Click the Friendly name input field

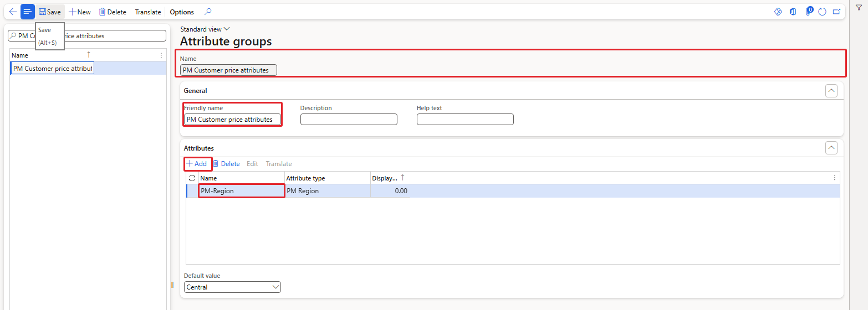click(x=232, y=119)
